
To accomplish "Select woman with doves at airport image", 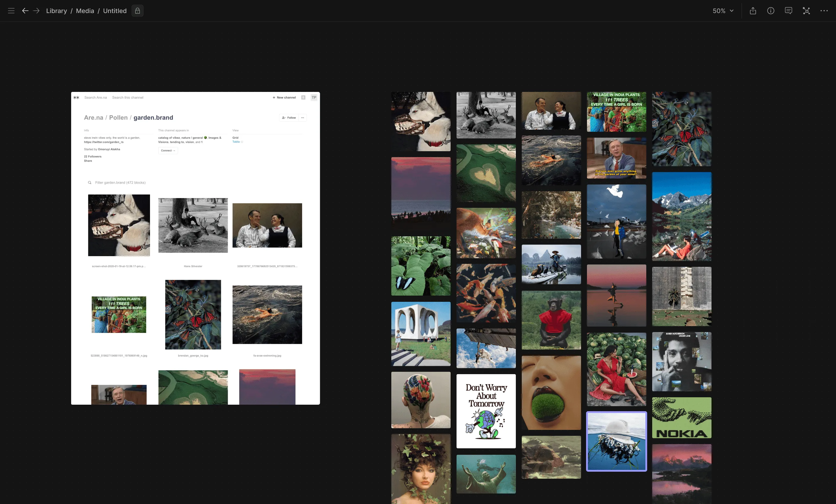I will pos(617,222).
